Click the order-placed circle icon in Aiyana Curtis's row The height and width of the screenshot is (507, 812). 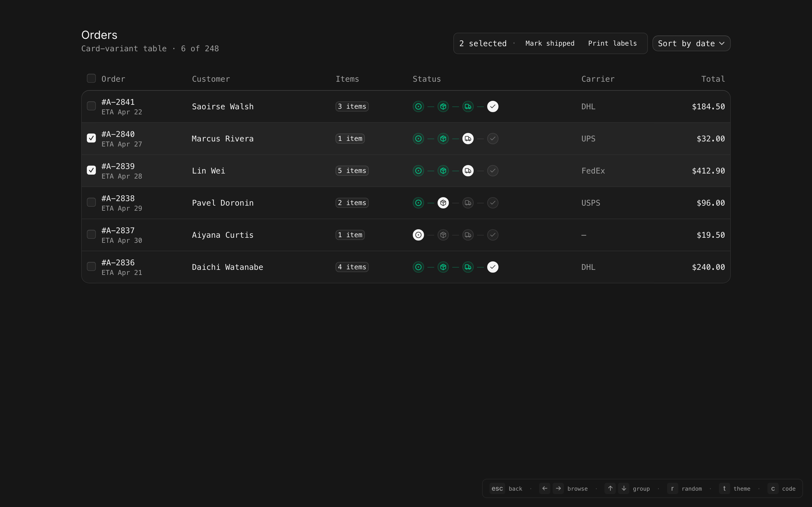(418, 235)
